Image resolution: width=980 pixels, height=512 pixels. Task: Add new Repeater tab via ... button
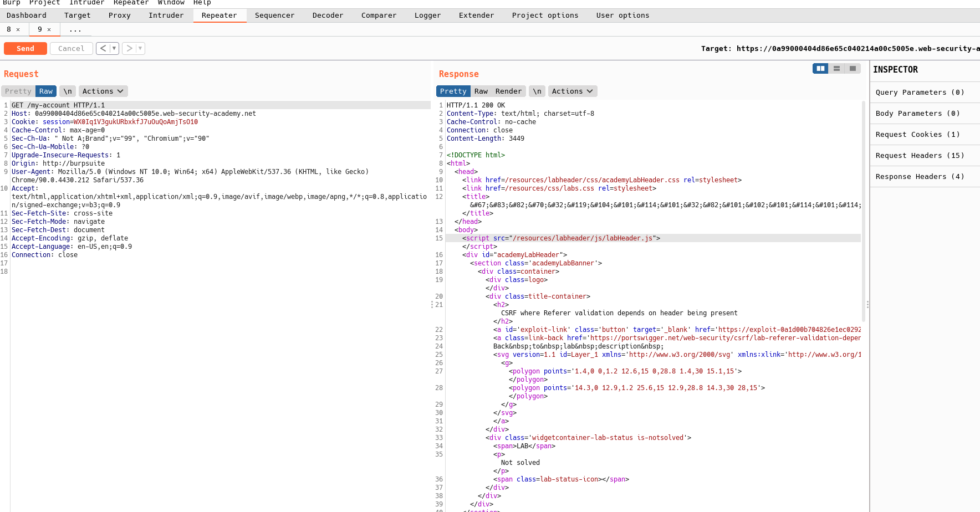[75, 29]
